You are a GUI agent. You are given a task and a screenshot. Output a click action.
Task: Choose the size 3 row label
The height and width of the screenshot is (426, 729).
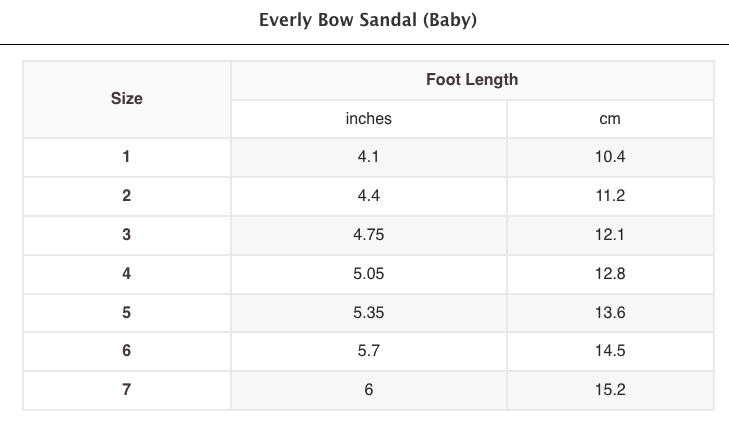point(126,235)
